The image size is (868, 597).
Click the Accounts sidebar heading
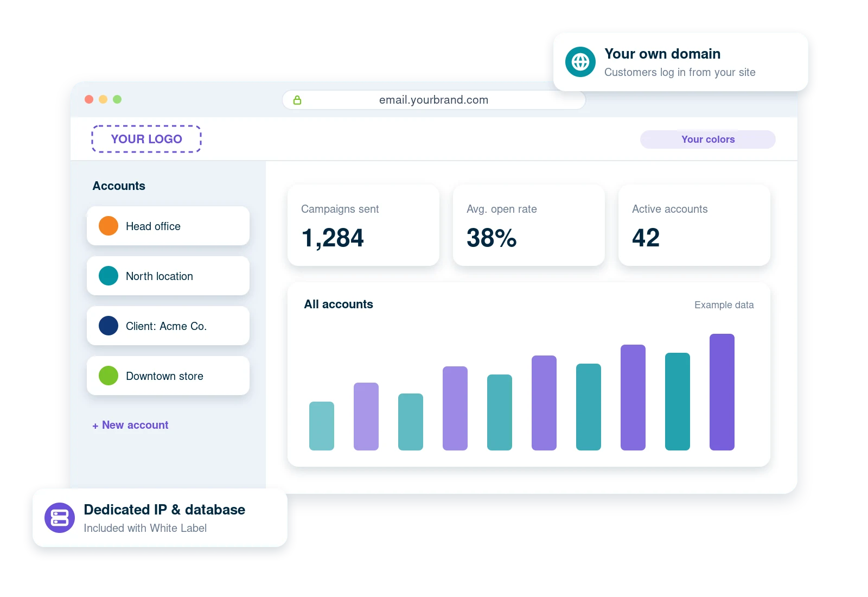point(119,186)
